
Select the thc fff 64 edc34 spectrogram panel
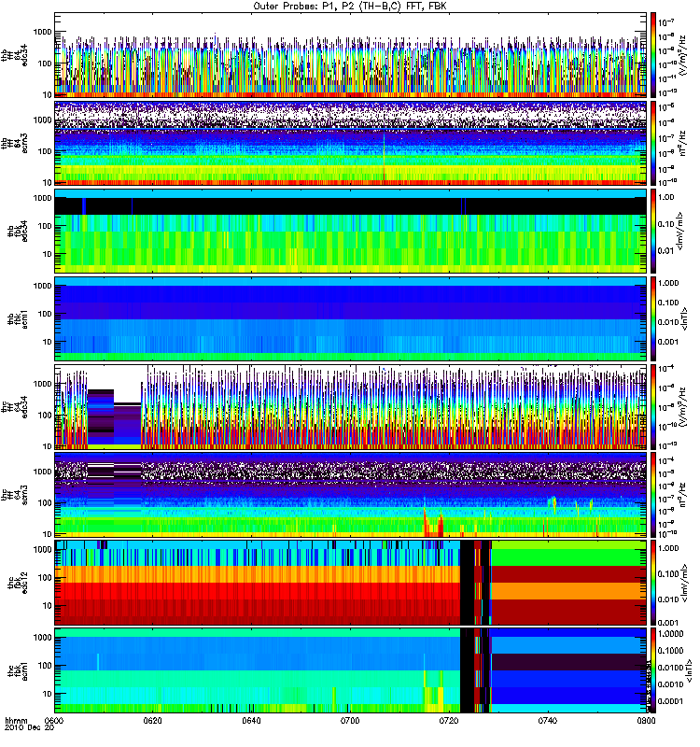click(x=350, y=407)
